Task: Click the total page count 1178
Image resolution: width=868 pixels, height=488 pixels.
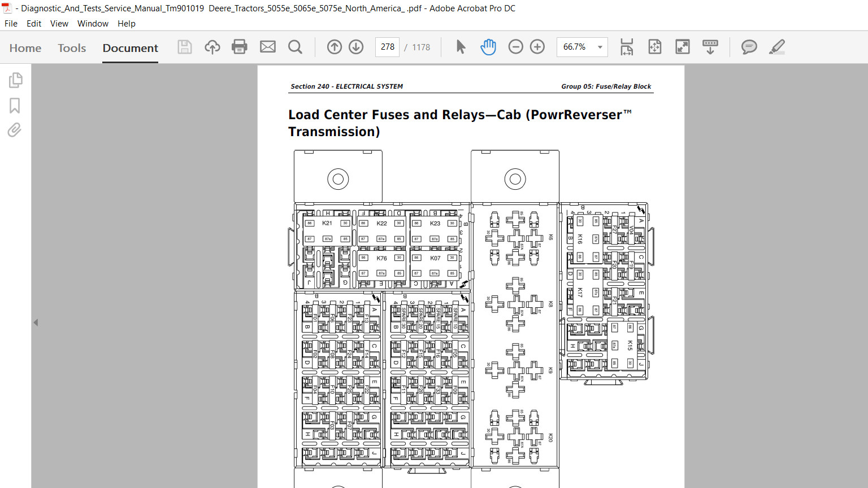Action: coord(421,47)
